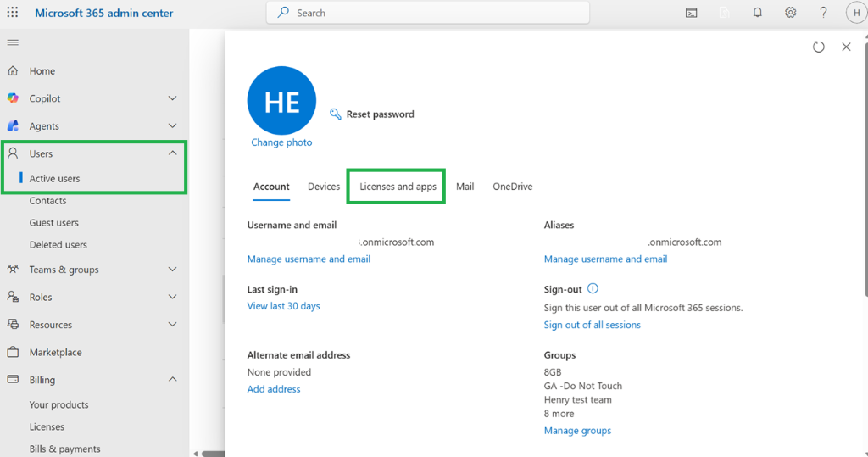Viewport: 868px width, 457px height.
Task: Open Your products under Billing
Action: (x=58, y=404)
